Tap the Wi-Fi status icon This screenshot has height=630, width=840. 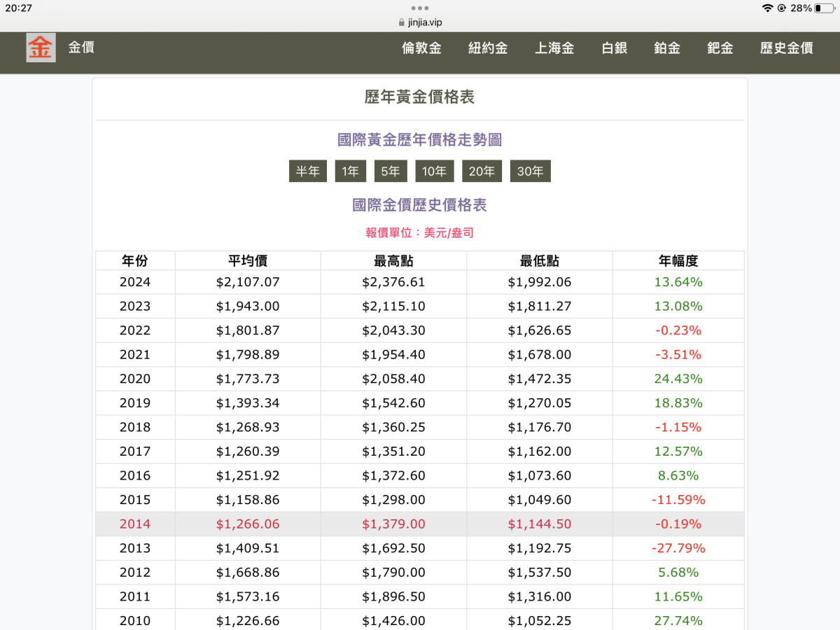767,8
